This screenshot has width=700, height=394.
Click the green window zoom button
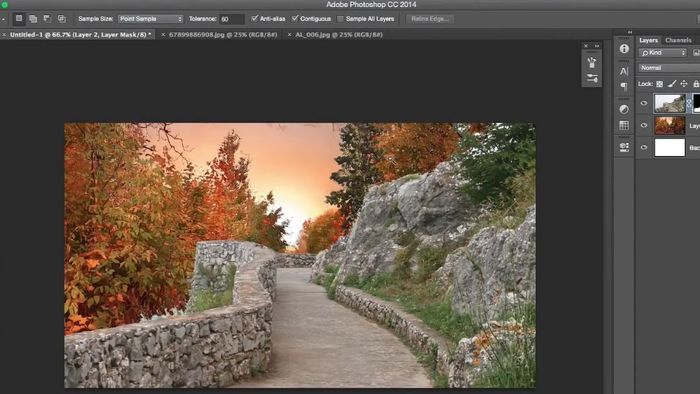click(x=4, y=4)
